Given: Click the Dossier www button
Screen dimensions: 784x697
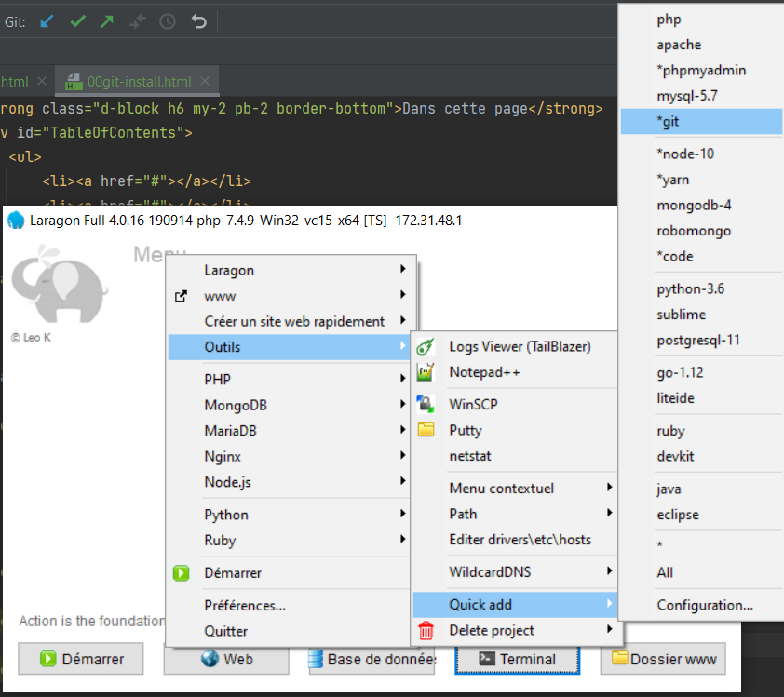Looking at the screenshot, I should [x=663, y=659].
